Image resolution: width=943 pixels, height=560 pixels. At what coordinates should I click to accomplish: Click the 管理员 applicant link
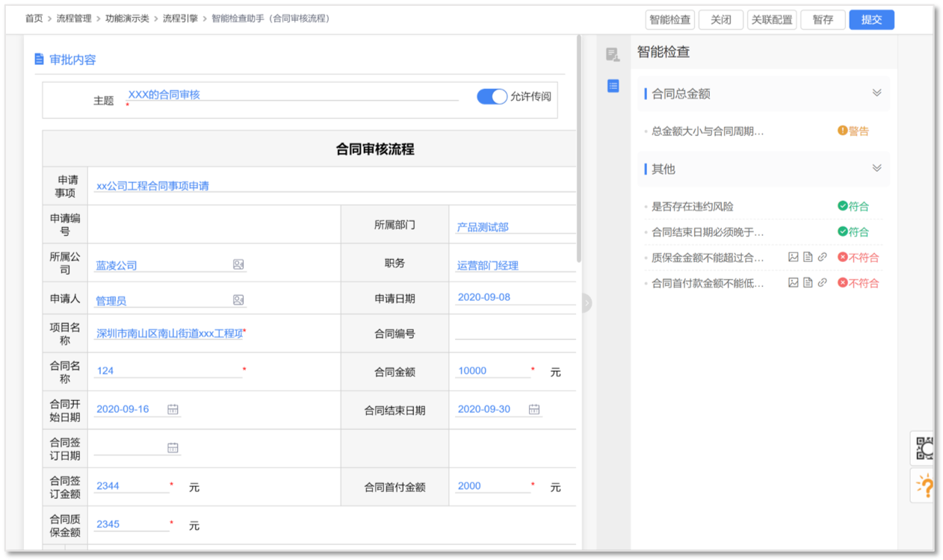[x=110, y=298]
